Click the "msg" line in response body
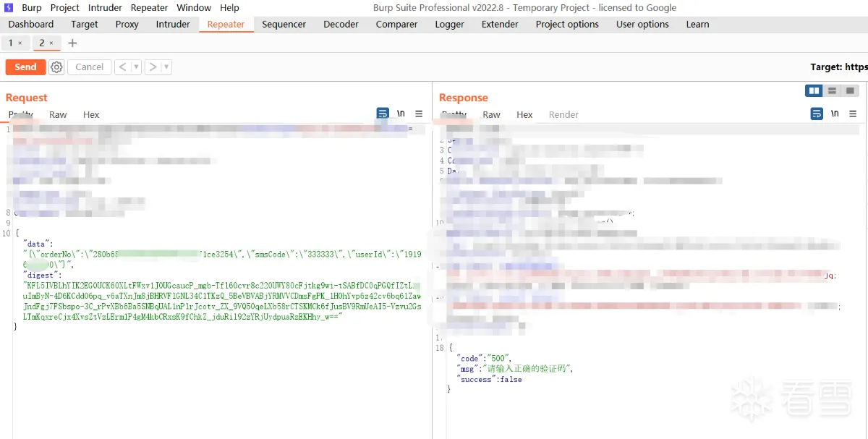868x439 pixels. 515,369
